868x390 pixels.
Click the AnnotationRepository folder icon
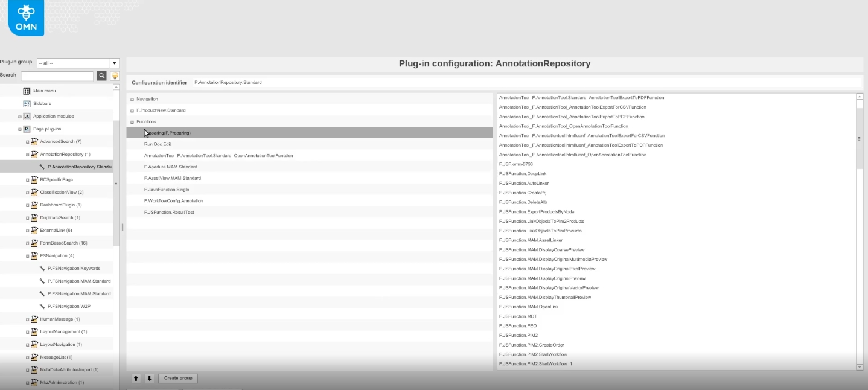(x=34, y=155)
